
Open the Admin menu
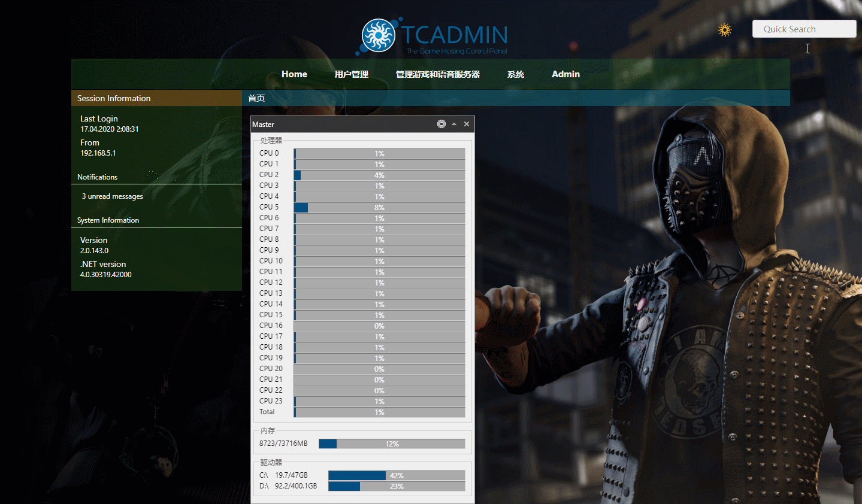click(x=565, y=74)
